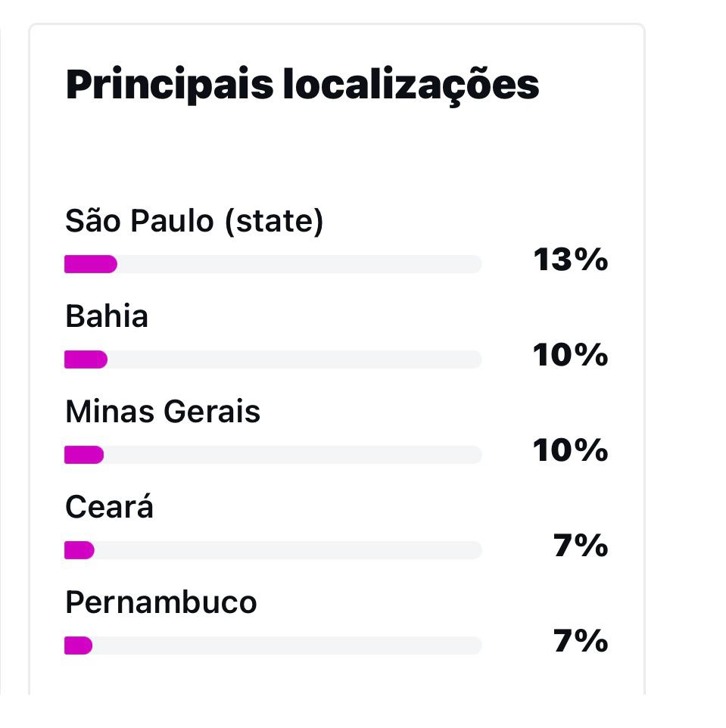Select the Ceará location label

[109, 506]
